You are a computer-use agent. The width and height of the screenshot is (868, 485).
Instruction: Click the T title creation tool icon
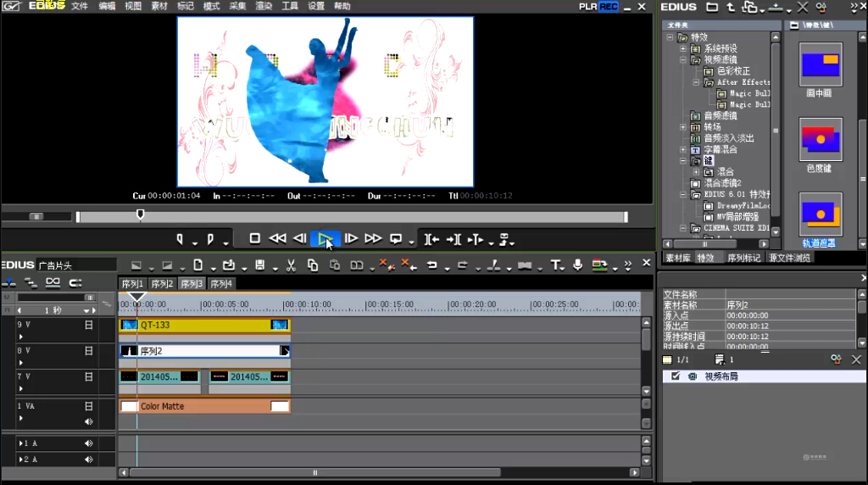[556, 265]
